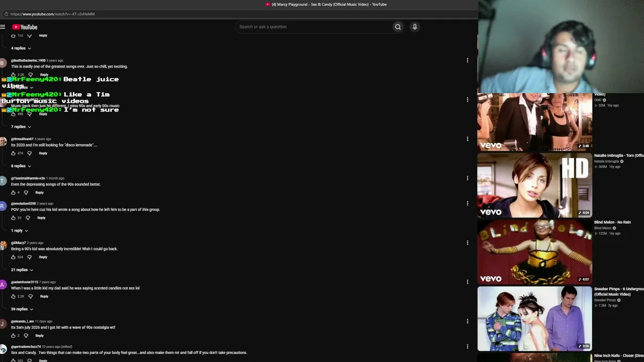Open options menu for @budfudlackerinc.1900's comment
This screenshot has height=362, width=644.
[x=467, y=60]
